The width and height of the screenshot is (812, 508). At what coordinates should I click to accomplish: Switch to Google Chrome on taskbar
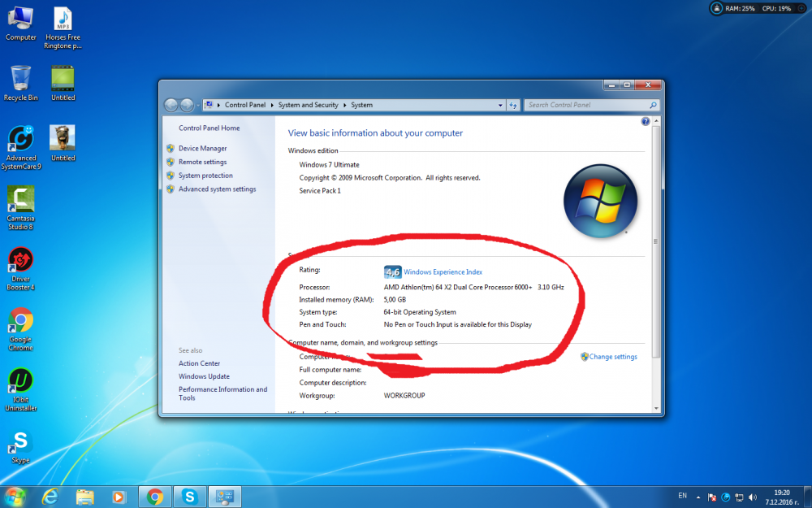tap(154, 497)
